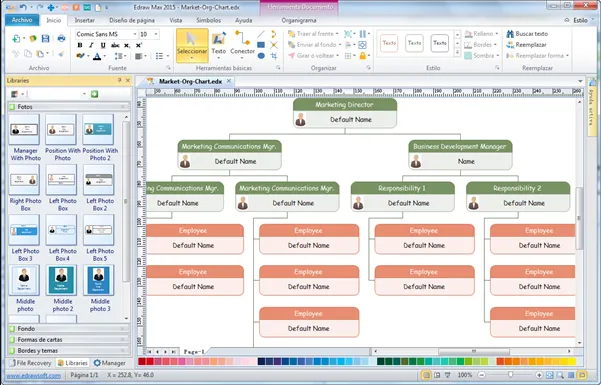This screenshot has width=601, height=385.
Task: Click the print icon
Action: point(61,38)
